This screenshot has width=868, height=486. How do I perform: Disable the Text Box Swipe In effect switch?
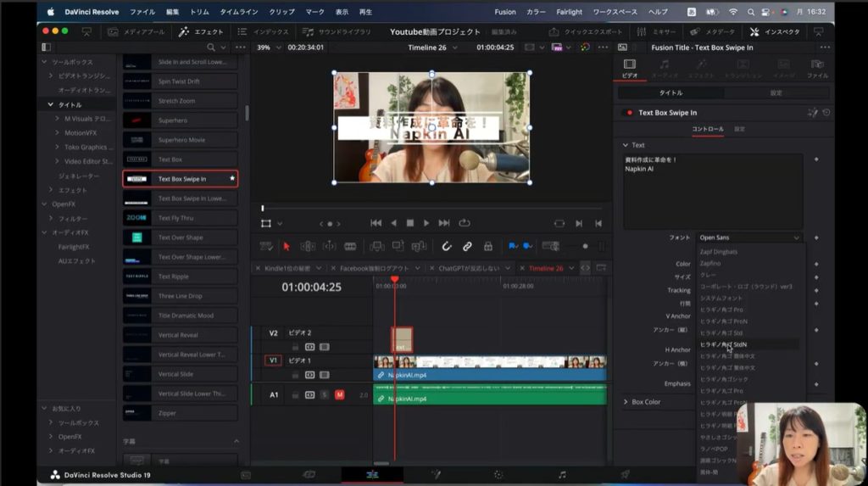point(628,112)
